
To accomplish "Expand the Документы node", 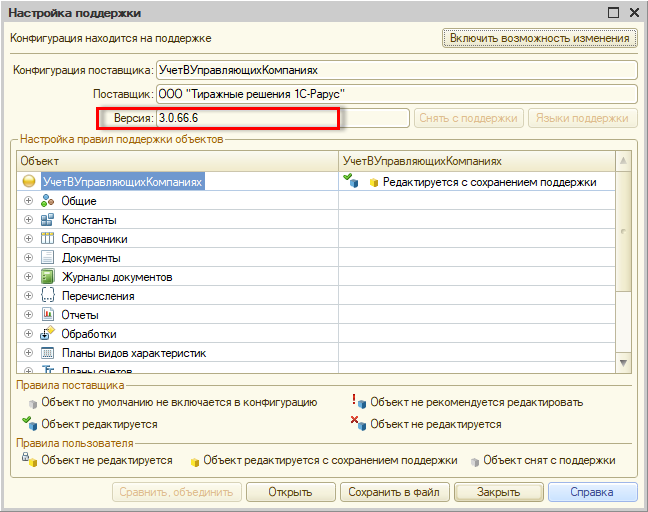I will [29, 257].
